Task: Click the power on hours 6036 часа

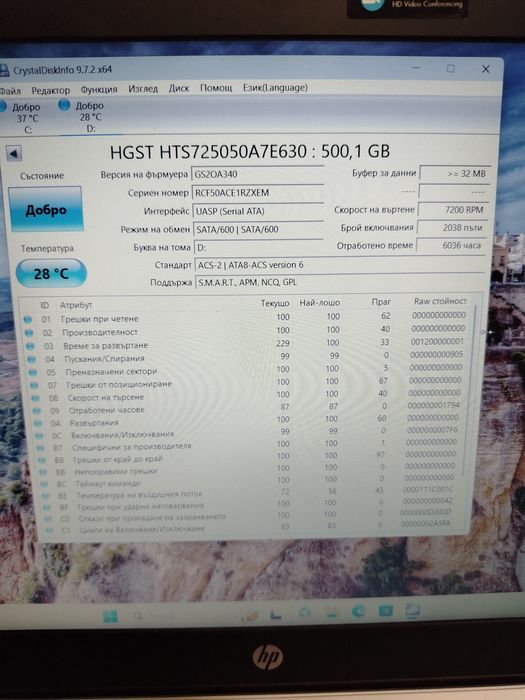Action: tap(450, 246)
